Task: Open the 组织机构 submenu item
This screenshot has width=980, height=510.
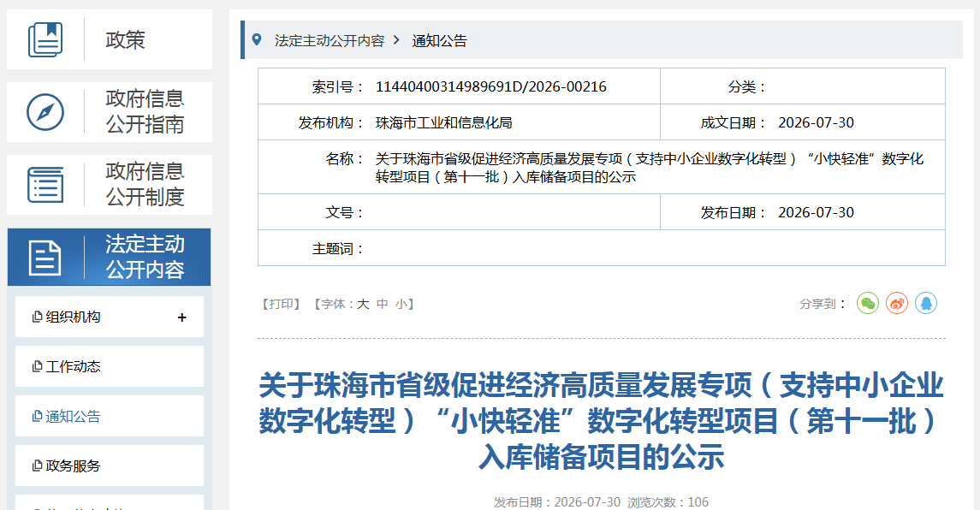Action: [110, 317]
